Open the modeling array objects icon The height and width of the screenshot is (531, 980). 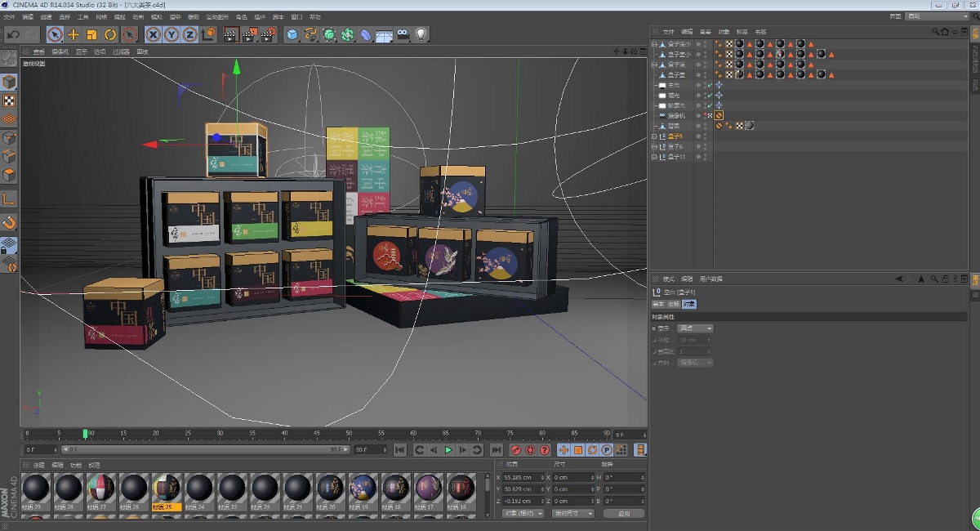coord(348,34)
